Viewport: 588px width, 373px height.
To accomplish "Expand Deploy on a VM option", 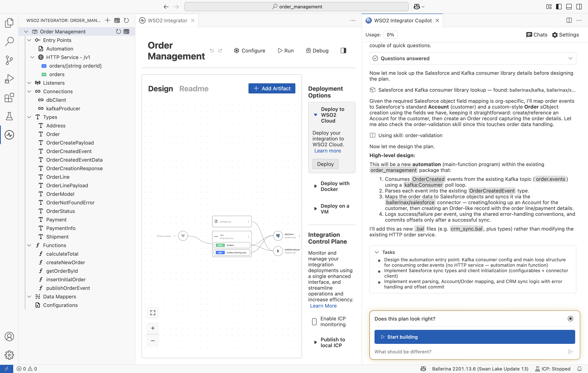I will point(315,209).
